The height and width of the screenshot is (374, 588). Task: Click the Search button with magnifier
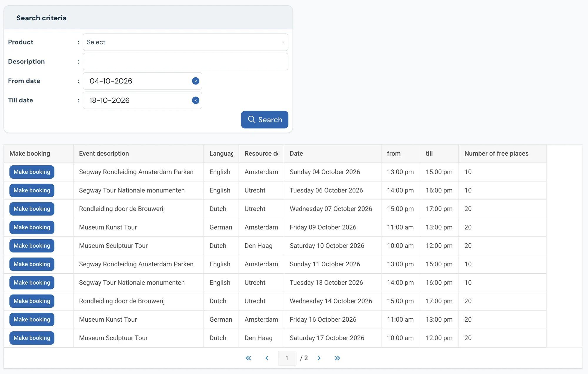[265, 119]
